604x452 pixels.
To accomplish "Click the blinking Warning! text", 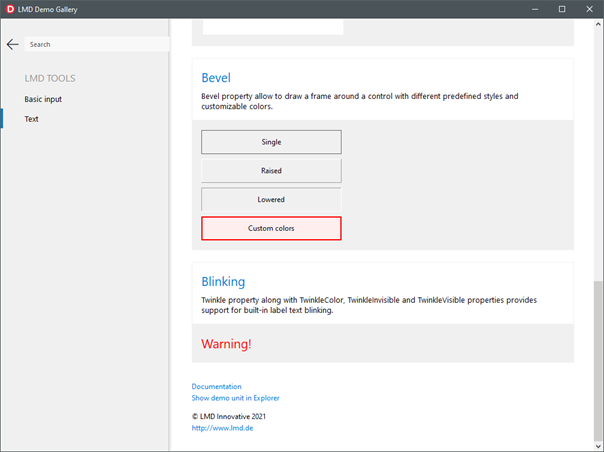I will [226, 344].
